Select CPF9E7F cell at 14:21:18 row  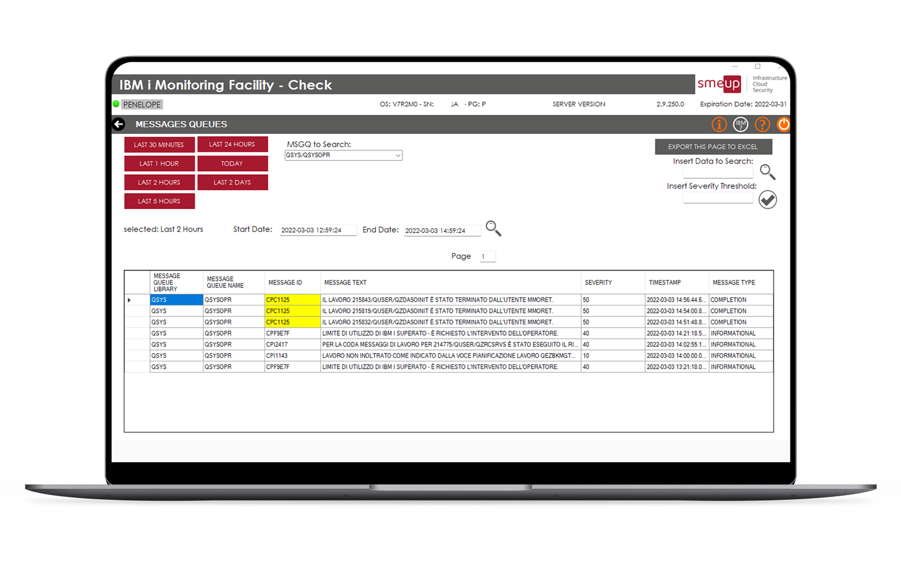[x=292, y=333]
